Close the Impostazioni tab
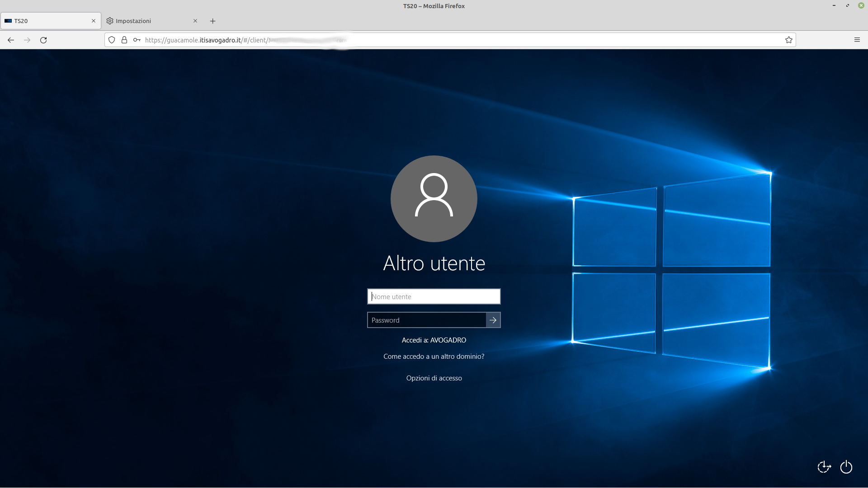The height and width of the screenshot is (488, 868). point(195,21)
